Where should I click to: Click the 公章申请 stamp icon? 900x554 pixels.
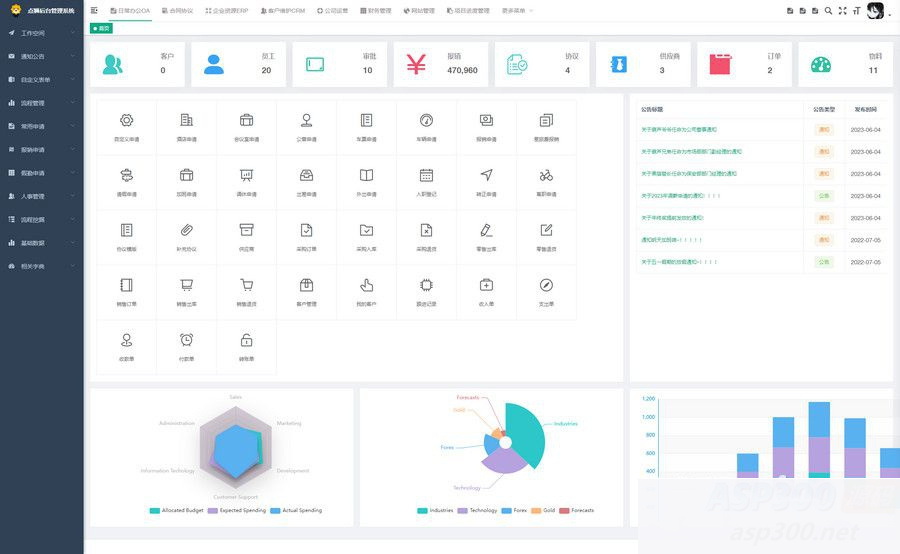(306, 120)
